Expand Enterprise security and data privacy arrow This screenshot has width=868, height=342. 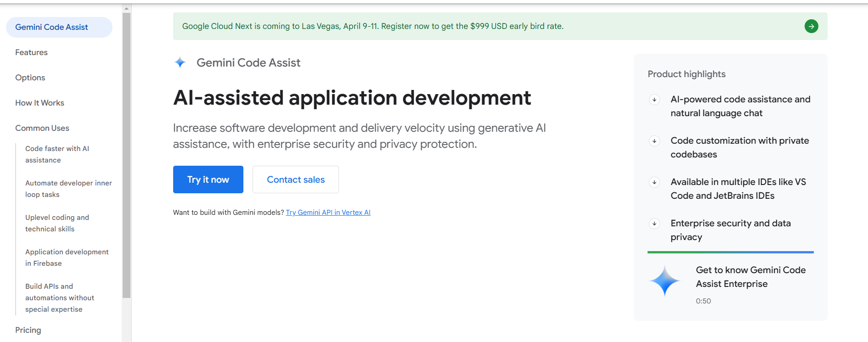pos(654,224)
